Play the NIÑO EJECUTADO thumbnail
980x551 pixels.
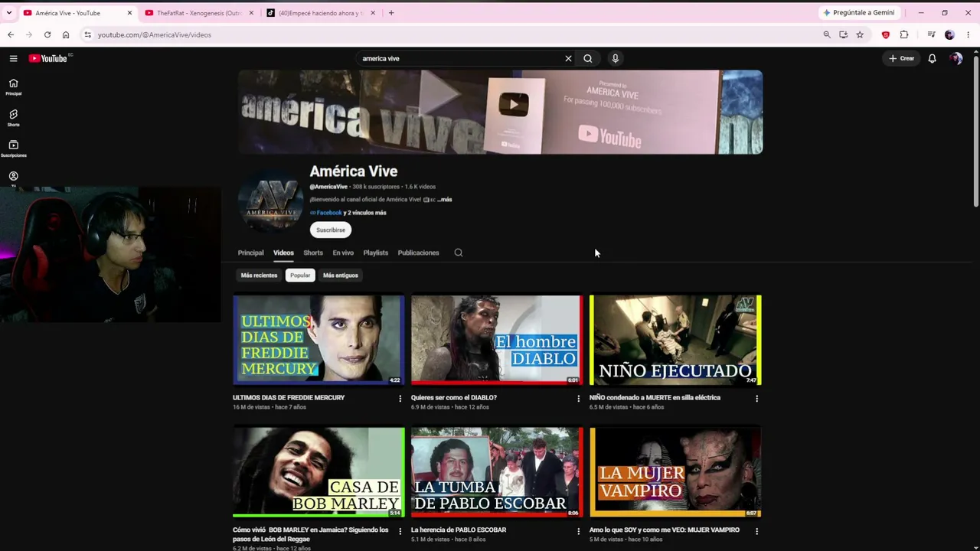click(x=675, y=340)
